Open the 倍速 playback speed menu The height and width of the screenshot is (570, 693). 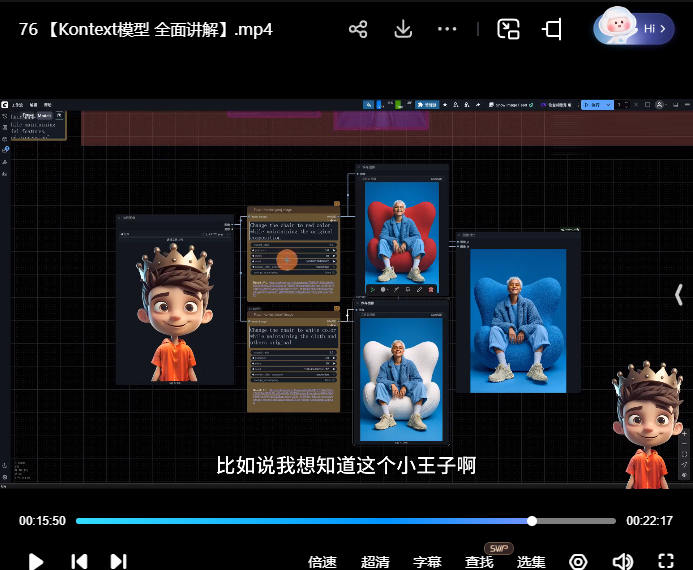click(322, 562)
